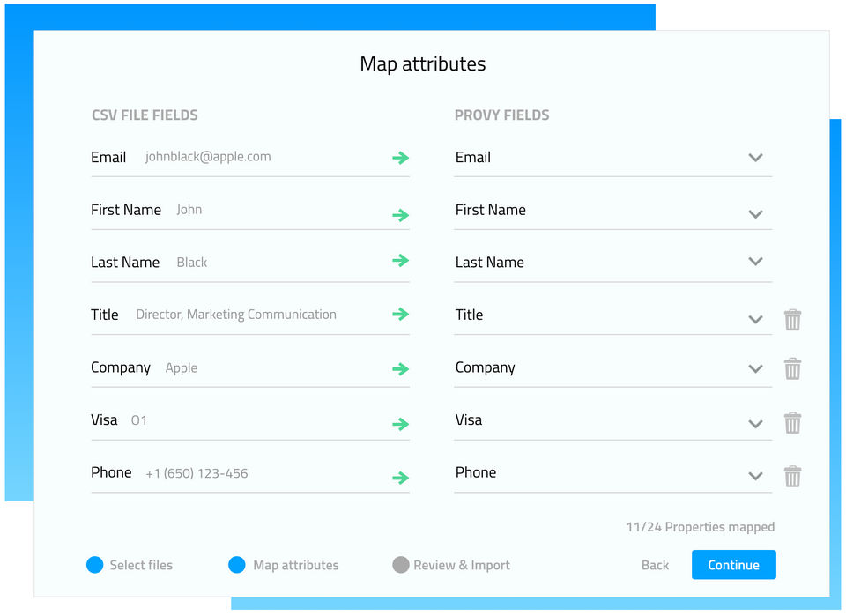Click the Back link
846x616 pixels.
tap(655, 565)
